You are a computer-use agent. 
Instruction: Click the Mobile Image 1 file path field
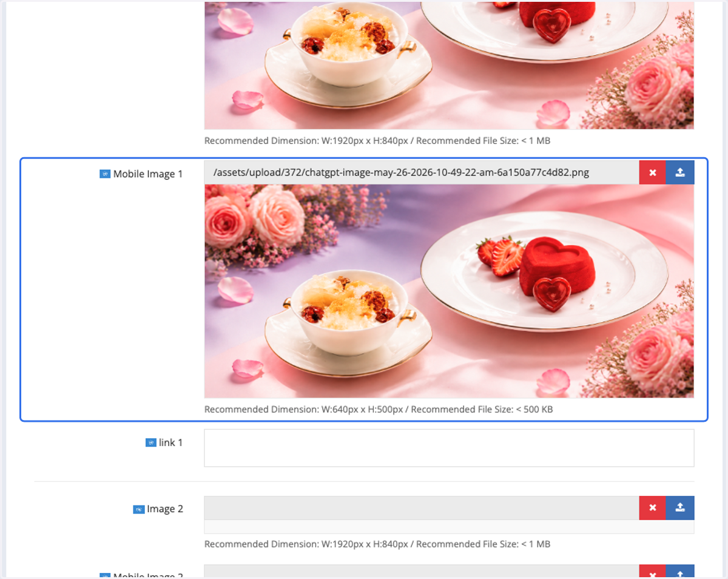click(x=422, y=172)
